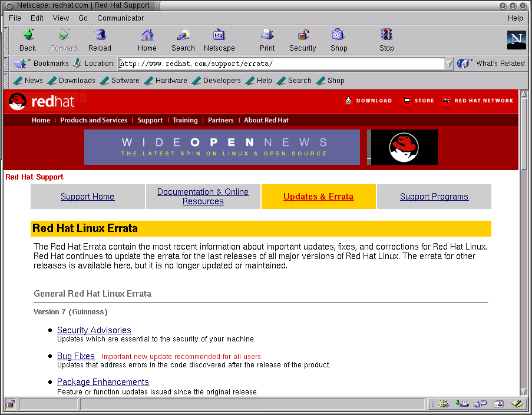Print the page with Print icon

click(x=267, y=35)
